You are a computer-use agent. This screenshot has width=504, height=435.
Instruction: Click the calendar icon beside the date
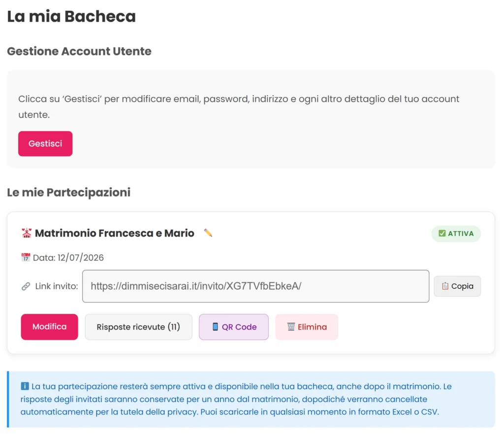tap(25, 257)
